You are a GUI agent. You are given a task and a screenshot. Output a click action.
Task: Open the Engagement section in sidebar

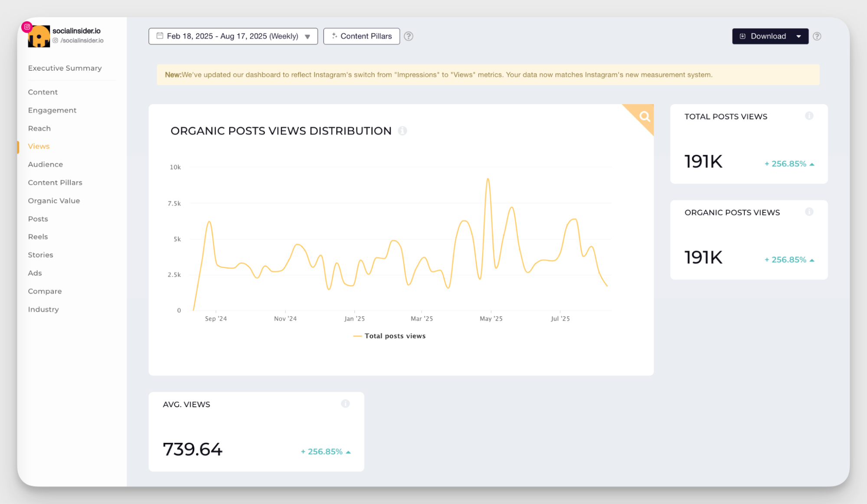(52, 110)
